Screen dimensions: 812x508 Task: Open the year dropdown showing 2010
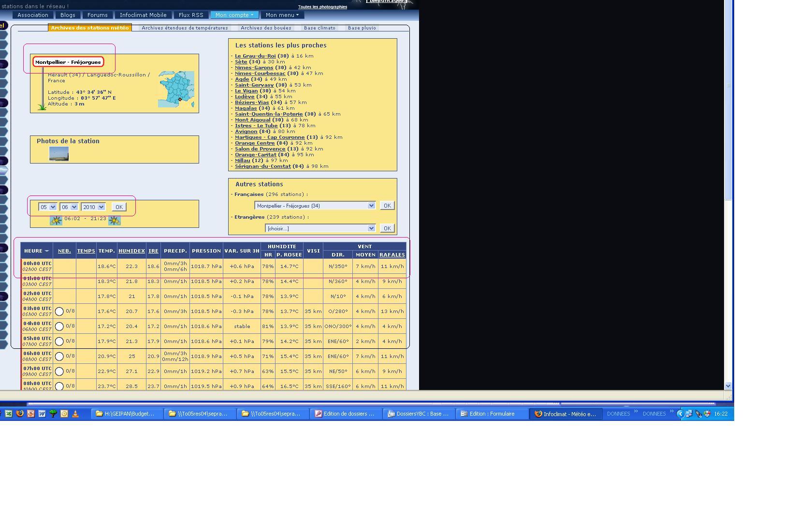pos(93,207)
